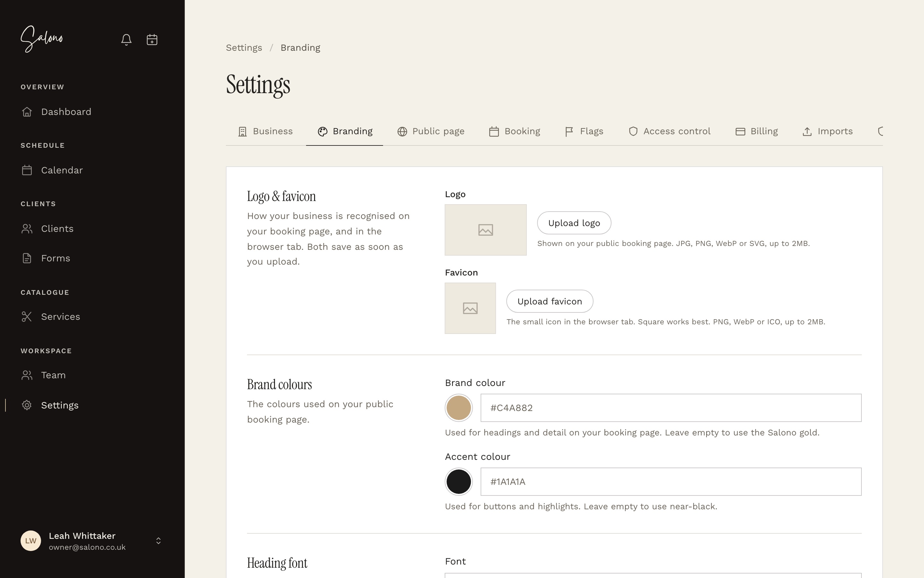Open the Flags tab

pos(584,132)
